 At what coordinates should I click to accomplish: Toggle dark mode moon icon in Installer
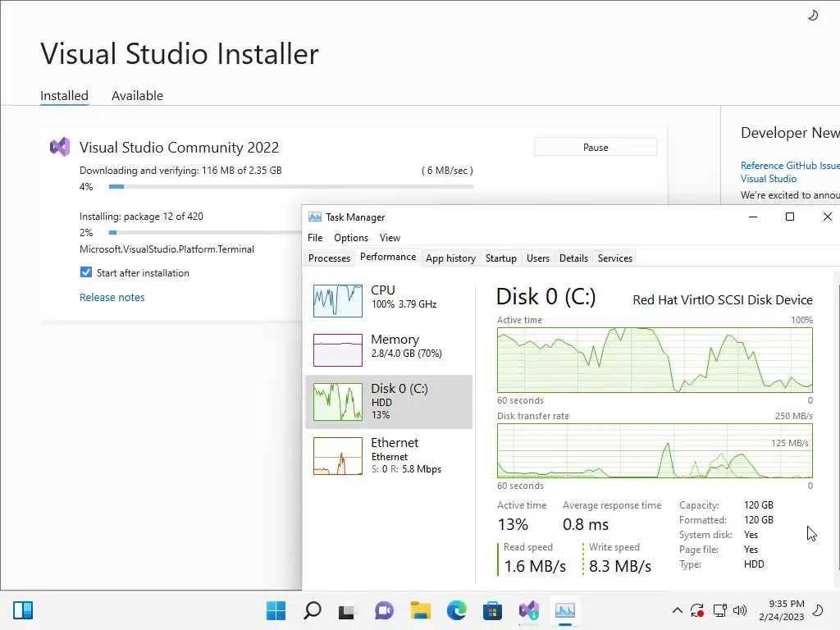[x=813, y=15]
